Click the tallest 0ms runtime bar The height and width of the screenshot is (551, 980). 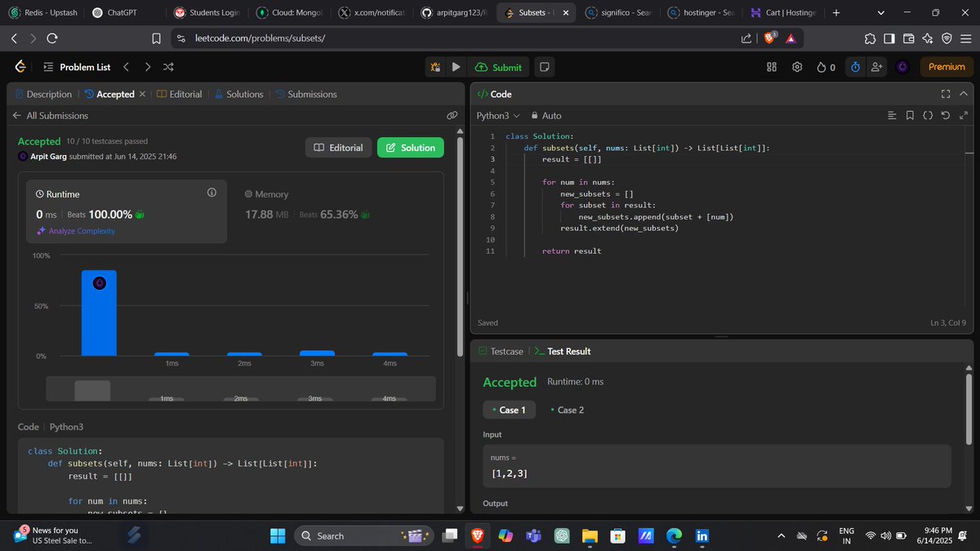[x=99, y=313]
